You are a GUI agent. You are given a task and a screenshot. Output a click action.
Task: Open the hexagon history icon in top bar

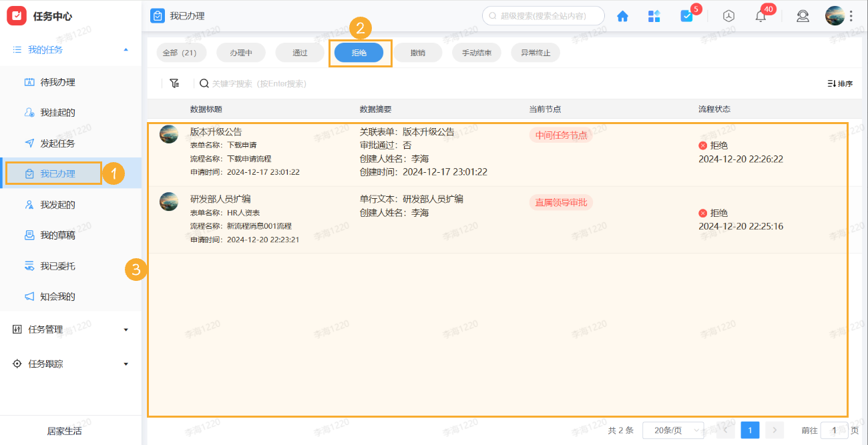pyautogui.click(x=728, y=15)
